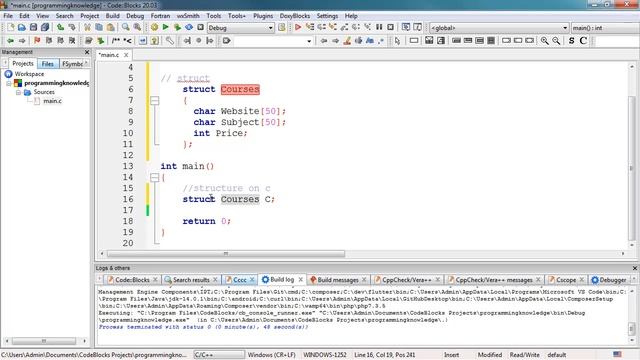Open the Plugins menu

263,16
